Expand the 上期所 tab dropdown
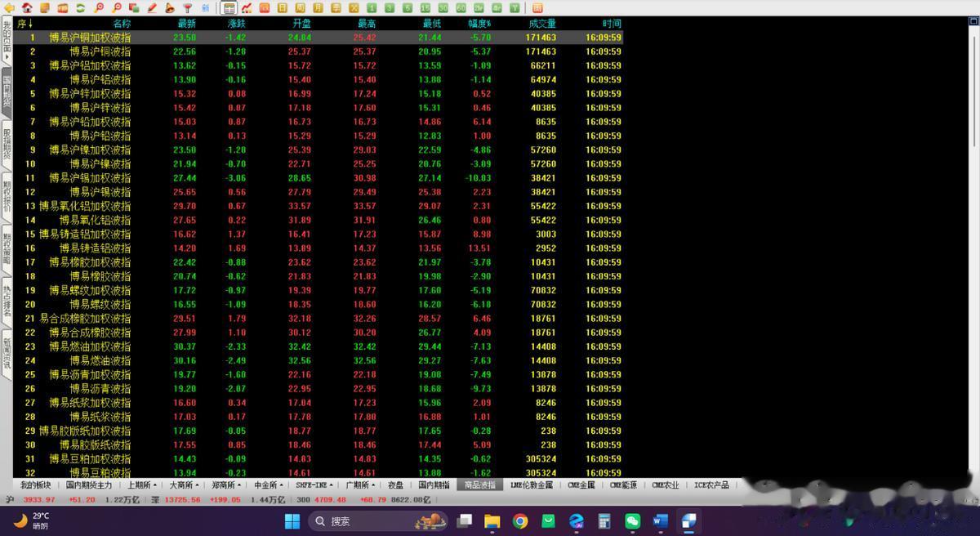Image resolution: width=980 pixels, height=536 pixels. click(155, 485)
